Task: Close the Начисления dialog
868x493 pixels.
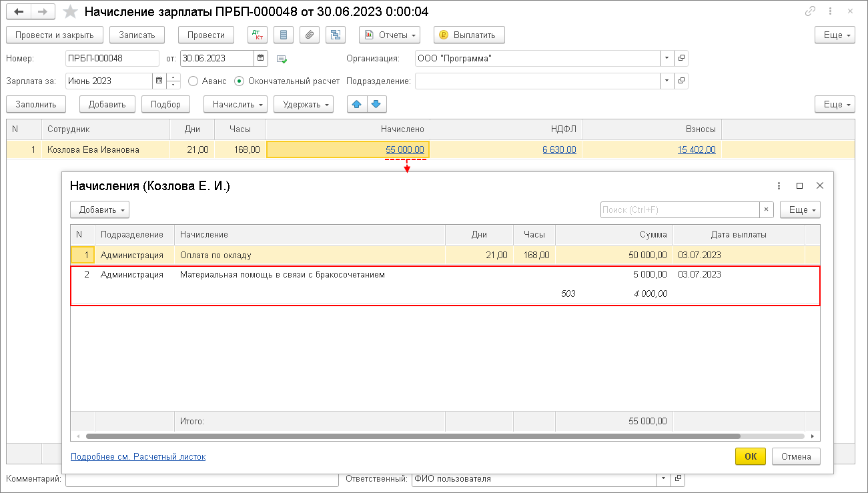Action: coord(820,186)
